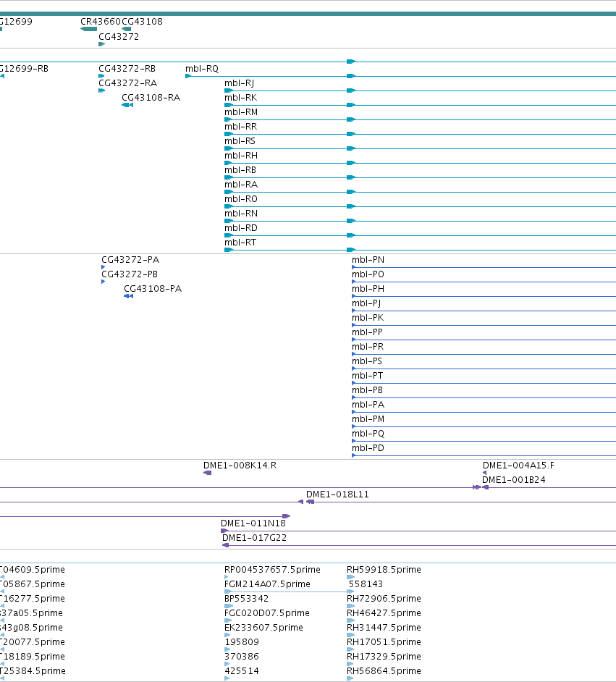Select BAC end DME1-004A15.F

coord(518,466)
